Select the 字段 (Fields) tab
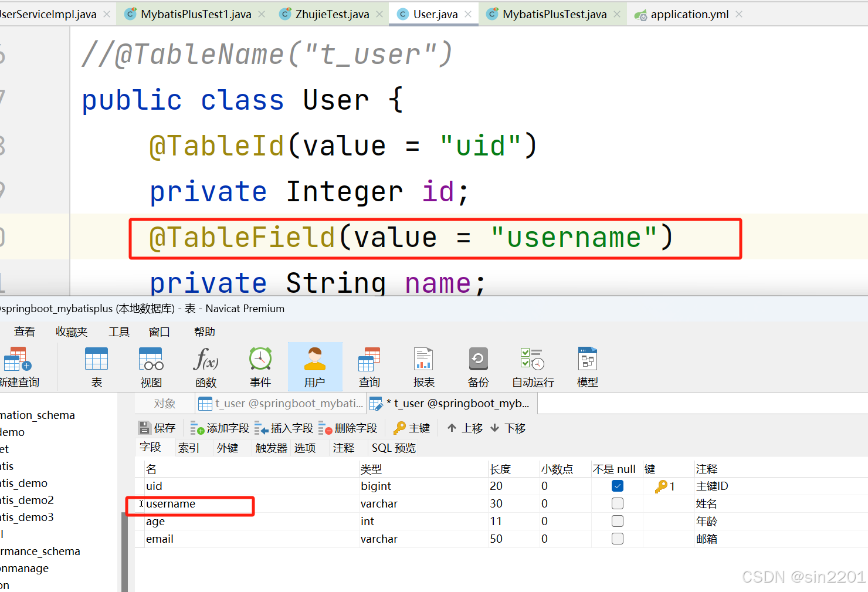Image resolution: width=868 pixels, height=592 pixels. tap(150, 447)
